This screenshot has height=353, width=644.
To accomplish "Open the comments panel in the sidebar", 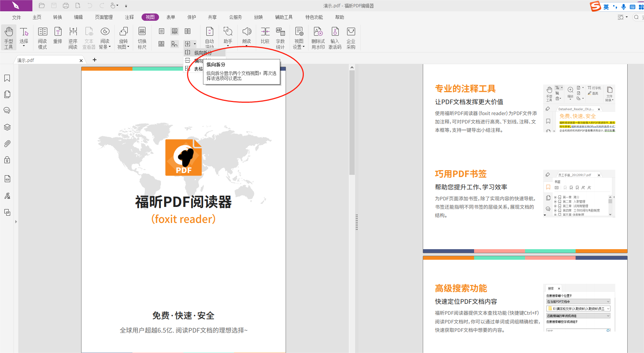I will pyautogui.click(x=7, y=110).
